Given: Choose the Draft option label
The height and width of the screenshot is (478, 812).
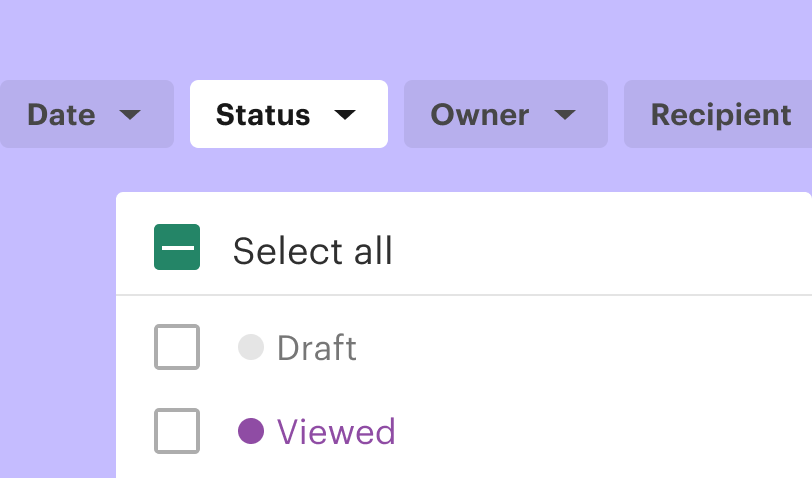Looking at the screenshot, I should (316, 348).
